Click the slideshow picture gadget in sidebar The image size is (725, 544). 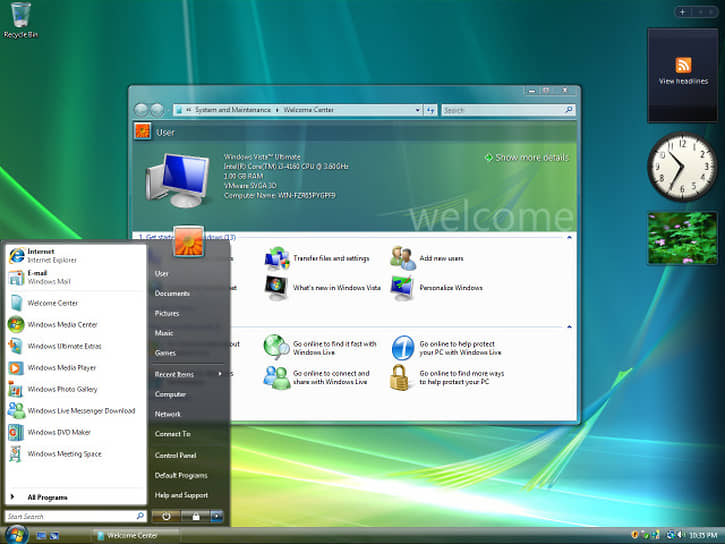[681, 237]
